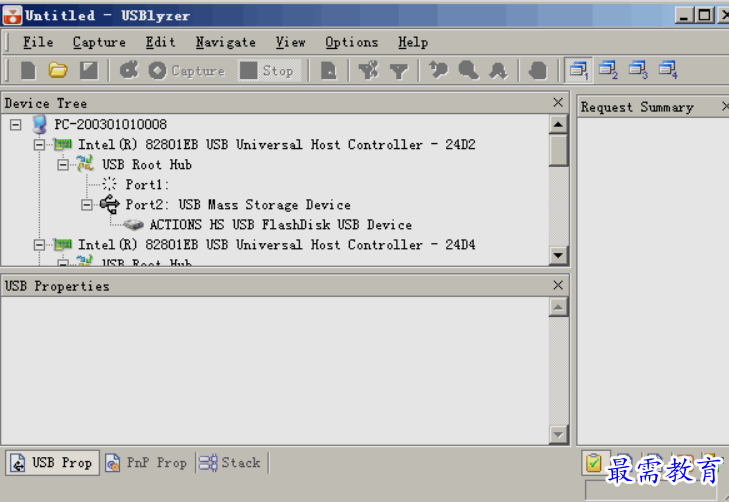Click USB Properties scrollbar down arrow
This screenshot has width=729, height=502.
pyautogui.click(x=558, y=435)
